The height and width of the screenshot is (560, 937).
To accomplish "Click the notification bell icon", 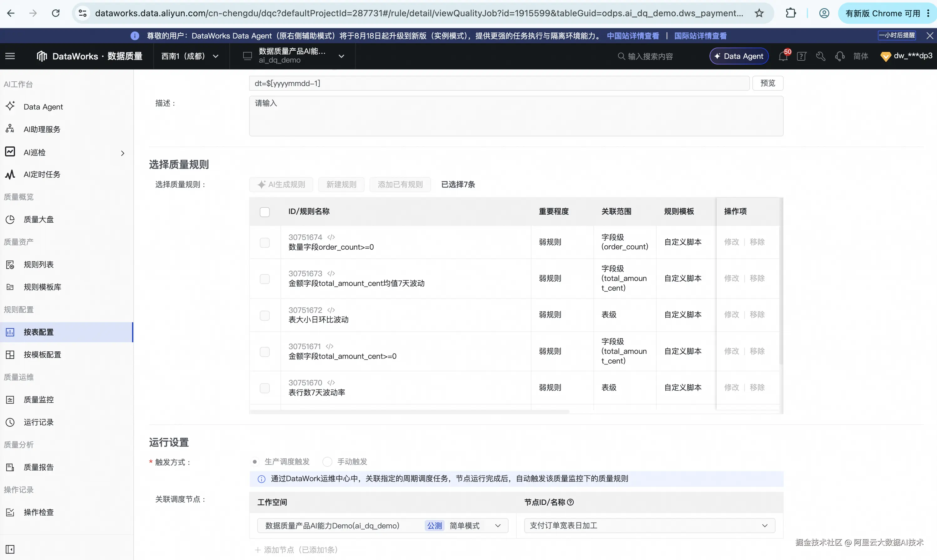I will [x=783, y=56].
